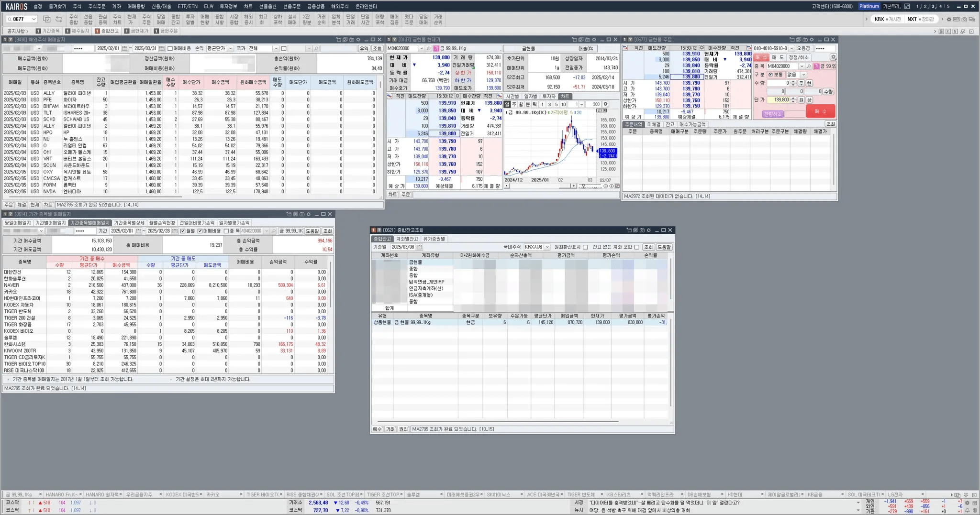Click 정정/취소 tab in order form

(799, 57)
